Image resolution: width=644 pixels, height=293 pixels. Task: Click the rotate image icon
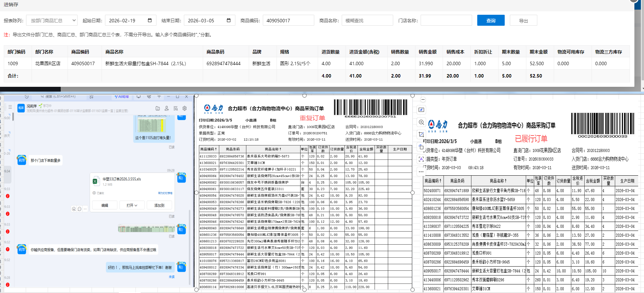[x=421, y=147]
